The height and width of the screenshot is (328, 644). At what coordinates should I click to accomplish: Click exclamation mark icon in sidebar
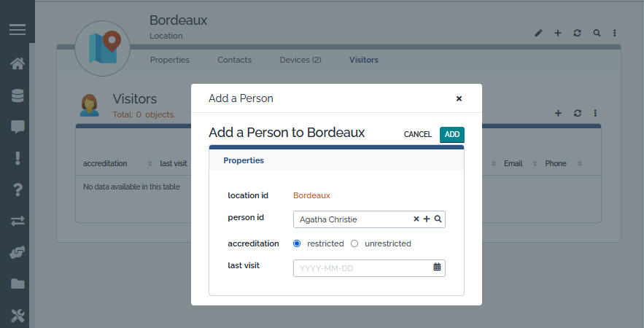pos(18,158)
